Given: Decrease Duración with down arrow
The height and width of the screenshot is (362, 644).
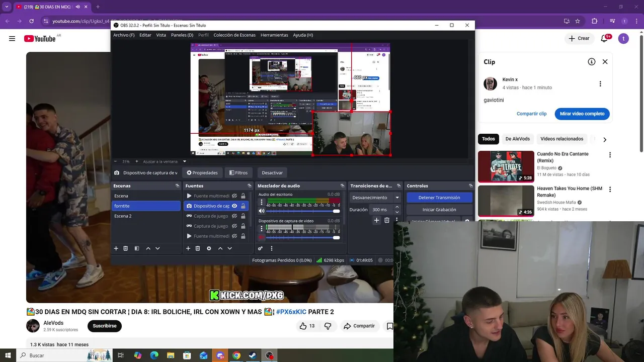Looking at the screenshot, I should click(397, 212).
